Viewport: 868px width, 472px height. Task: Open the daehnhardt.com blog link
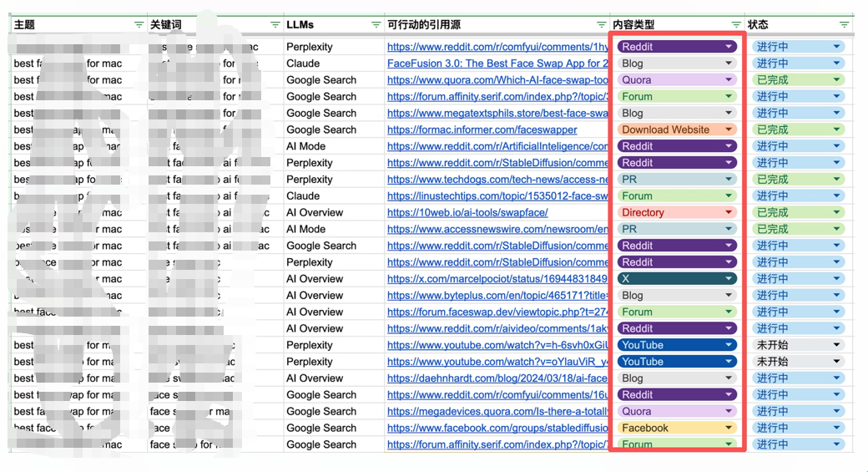coord(497,378)
